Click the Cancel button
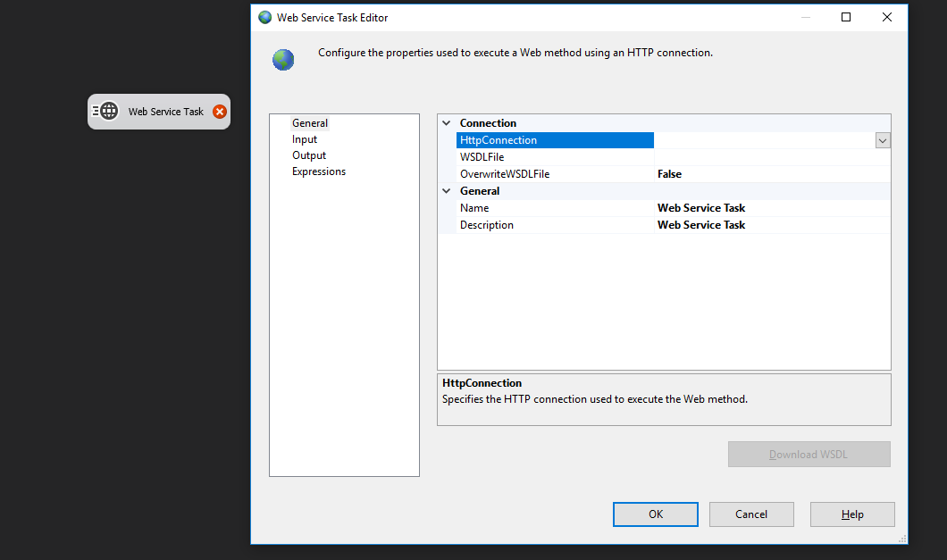Screen dimensions: 947x560 click(x=751, y=514)
